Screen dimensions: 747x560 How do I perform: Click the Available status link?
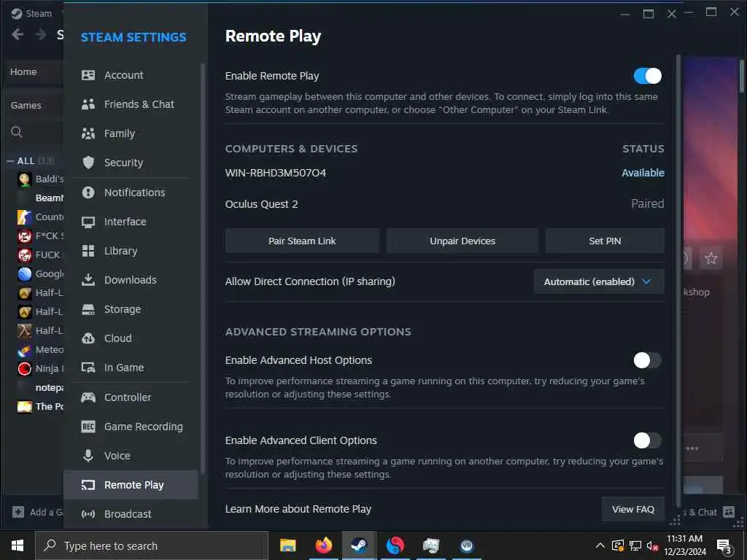[x=643, y=173]
